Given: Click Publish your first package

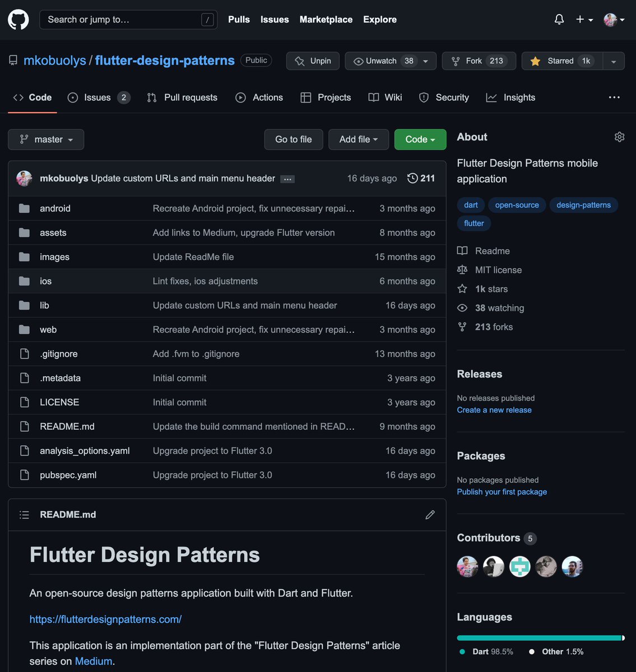Looking at the screenshot, I should click(x=502, y=492).
